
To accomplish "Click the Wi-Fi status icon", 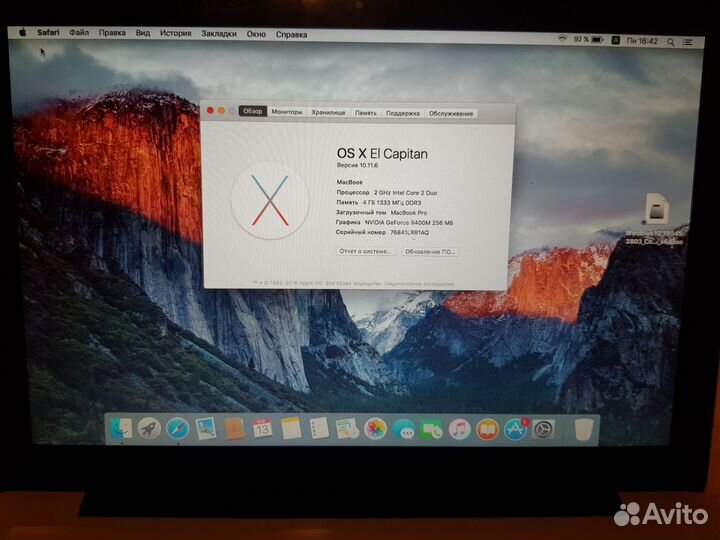I will point(562,39).
